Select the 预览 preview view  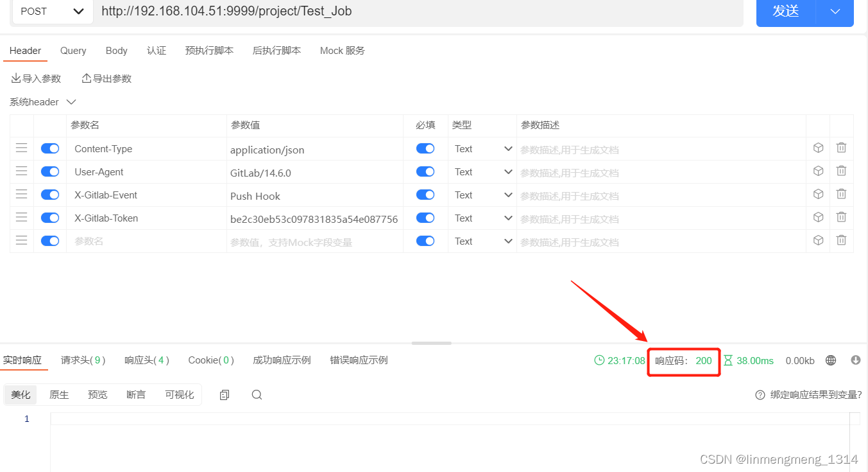coord(98,395)
